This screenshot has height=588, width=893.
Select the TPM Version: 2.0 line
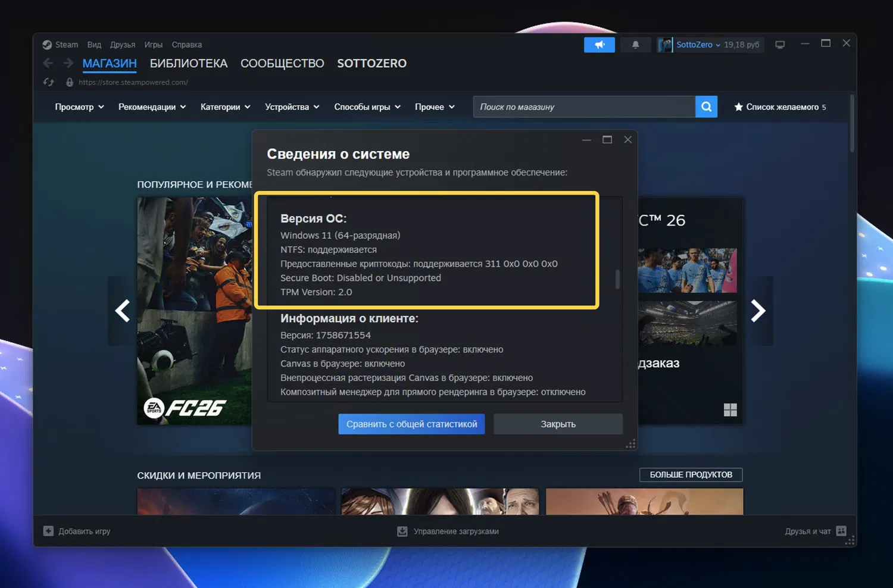(316, 292)
